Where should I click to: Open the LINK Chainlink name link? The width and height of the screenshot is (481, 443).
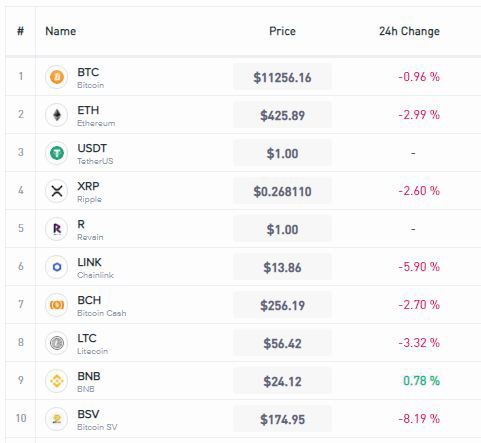coord(95,268)
